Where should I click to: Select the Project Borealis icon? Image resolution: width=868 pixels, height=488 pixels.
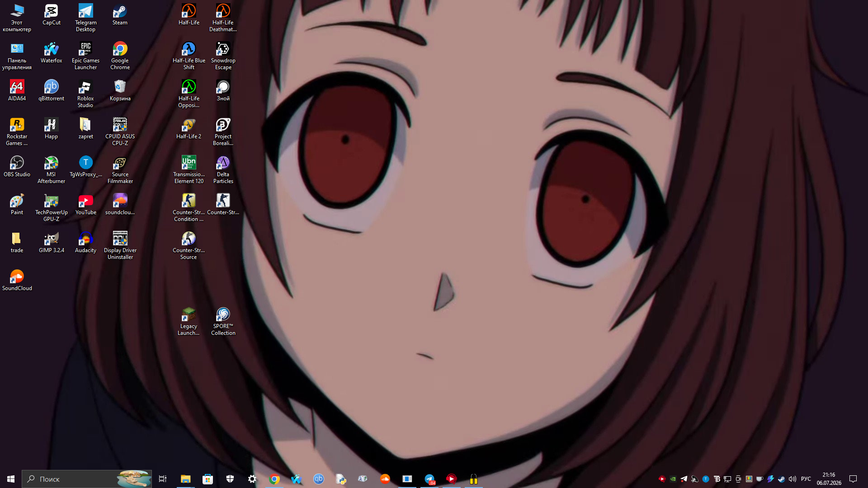(223, 132)
